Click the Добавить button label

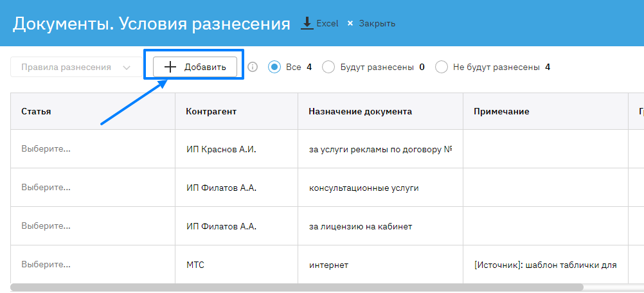[x=205, y=67]
